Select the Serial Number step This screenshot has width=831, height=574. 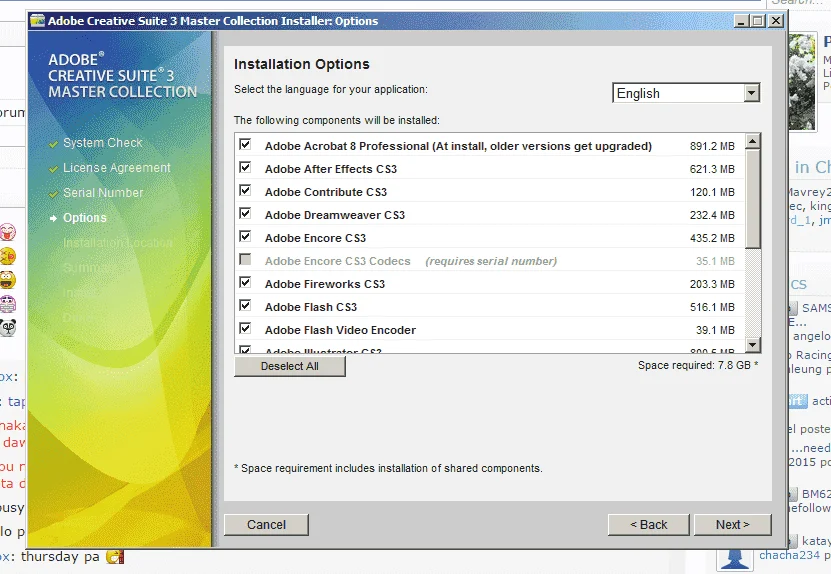click(x=103, y=193)
